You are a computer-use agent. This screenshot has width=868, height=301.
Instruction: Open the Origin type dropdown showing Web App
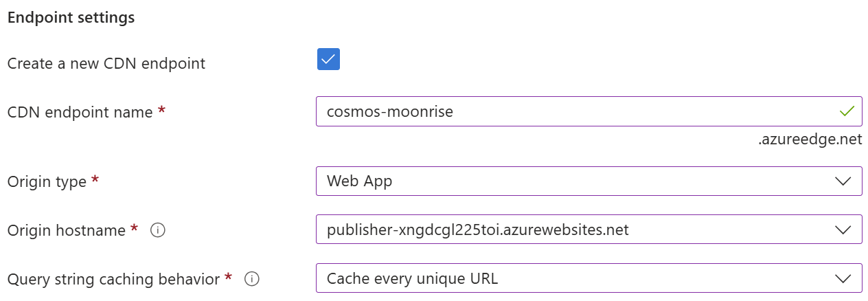589,181
